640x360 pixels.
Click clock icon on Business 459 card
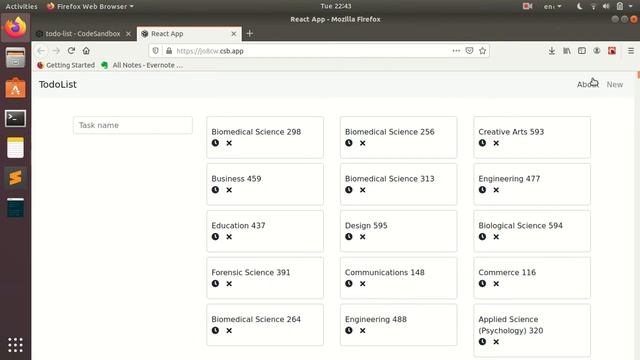pyautogui.click(x=216, y=190)
